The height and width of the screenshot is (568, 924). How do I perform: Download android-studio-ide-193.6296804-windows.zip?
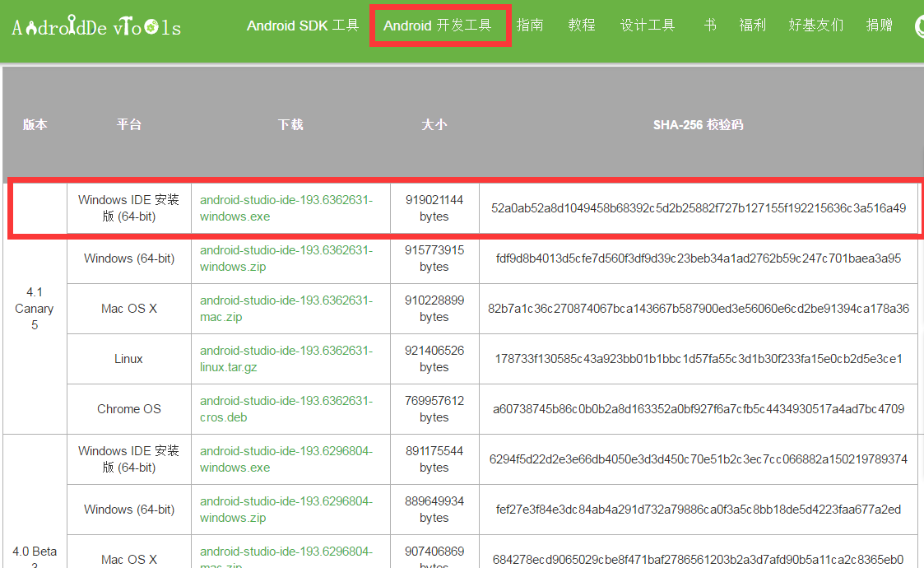286,509
